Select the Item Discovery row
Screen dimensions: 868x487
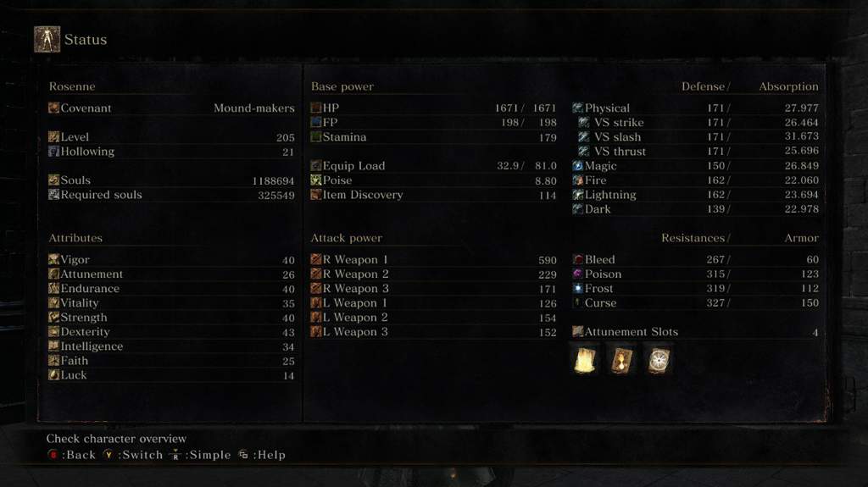[433, 194]
